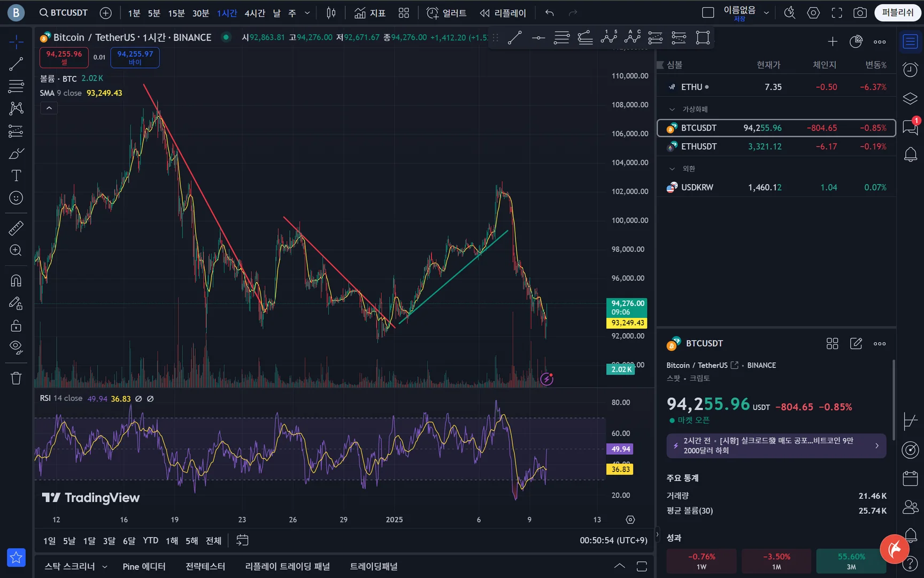Expand news headline arrow
Viewport: 924px width, 578px height.
point(877,446)
